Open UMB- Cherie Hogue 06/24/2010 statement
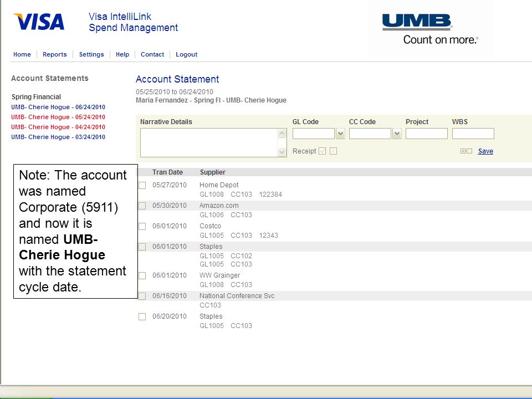 coord(58,107)
